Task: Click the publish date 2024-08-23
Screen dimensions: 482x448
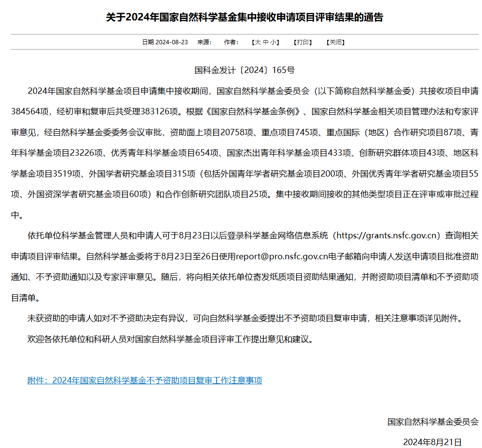Action: pos(171,42)
